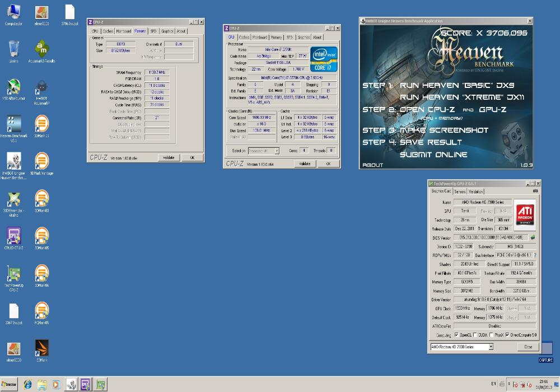The width and height of the screenshot is (560, 392).
Task: Click the GPU-Z BIOS save chip icon
Action: coord(533,237)
